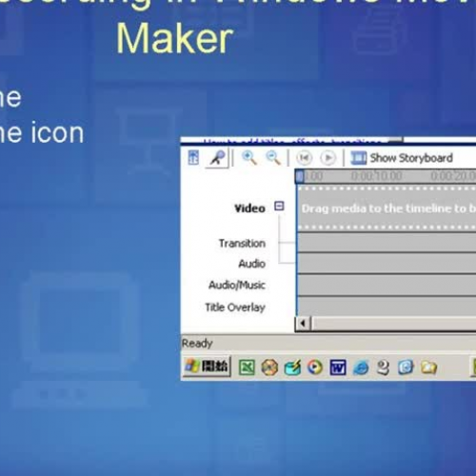Play the timeline
Screen dimensions: 476x476
click(327, 158)
